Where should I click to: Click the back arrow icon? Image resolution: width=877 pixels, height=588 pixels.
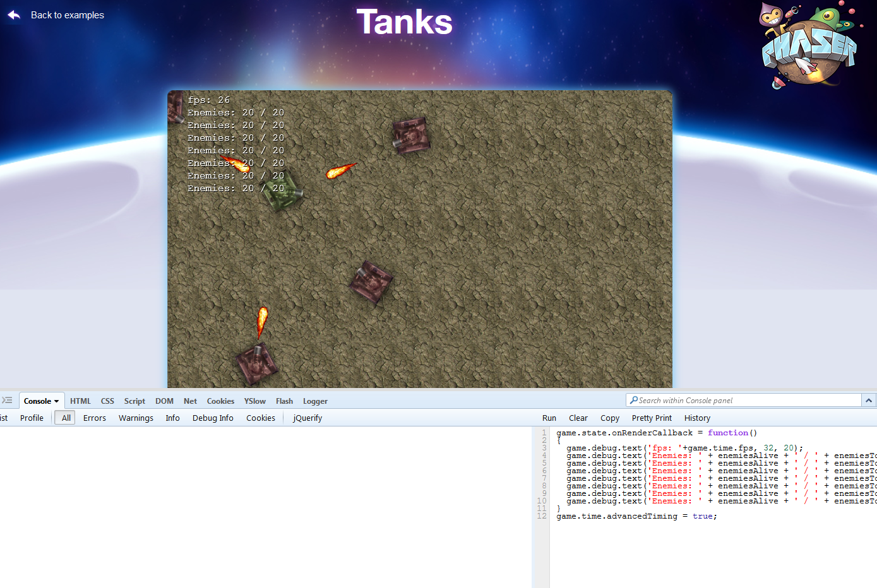point(14,15)
